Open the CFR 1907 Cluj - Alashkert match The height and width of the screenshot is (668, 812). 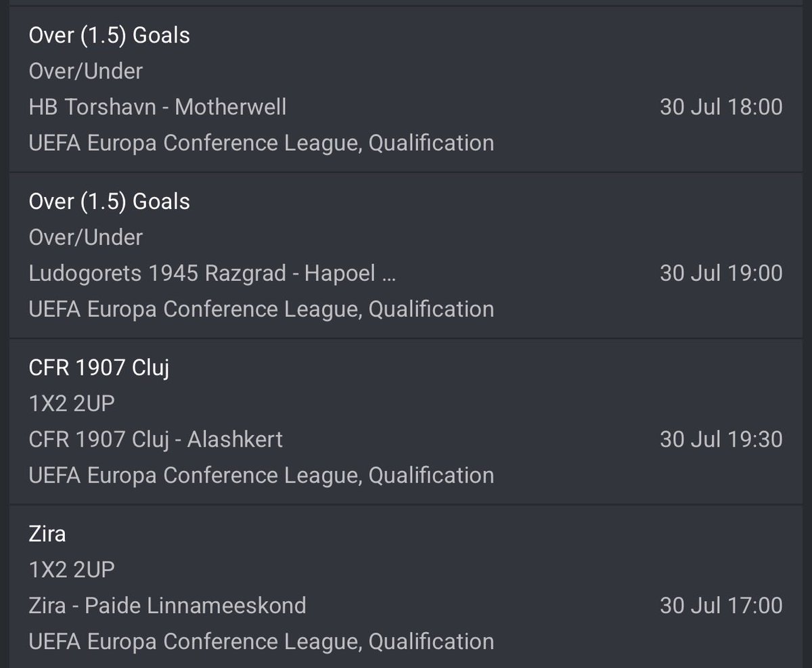click(156, 439)
